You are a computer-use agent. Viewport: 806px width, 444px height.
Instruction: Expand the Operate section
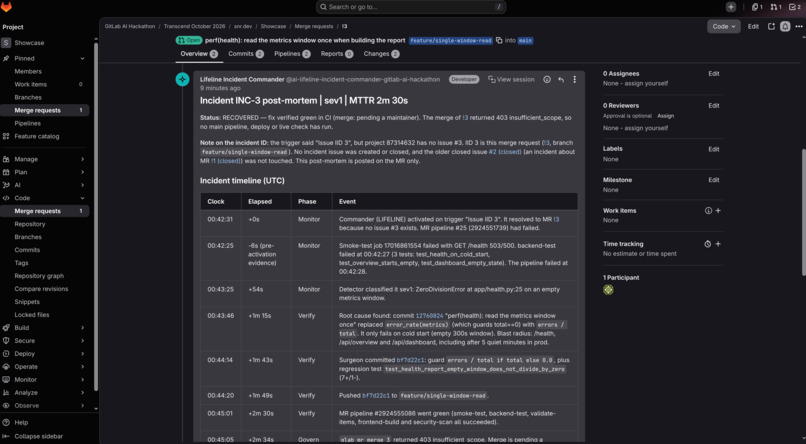[x=45, y=366]
